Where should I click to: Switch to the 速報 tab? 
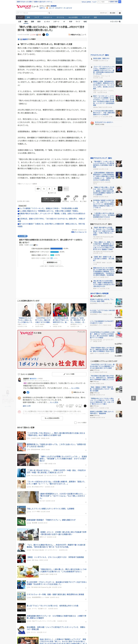(x=28, y=17)
